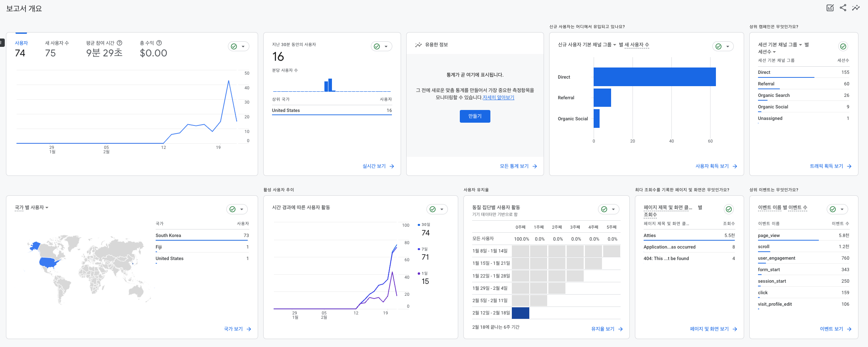Click green check status on realtime card
Screen dimensions: 868x347
377,46
